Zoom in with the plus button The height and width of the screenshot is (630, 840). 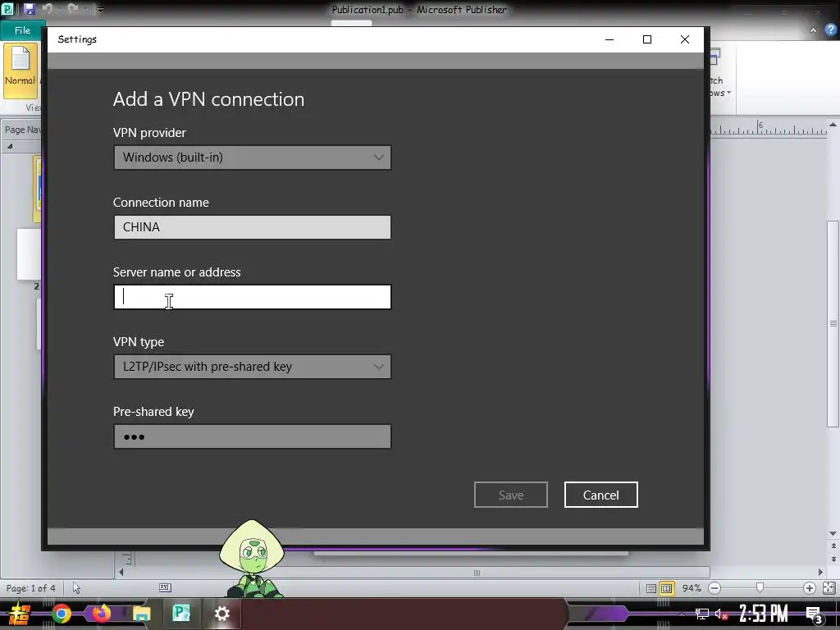810,588
